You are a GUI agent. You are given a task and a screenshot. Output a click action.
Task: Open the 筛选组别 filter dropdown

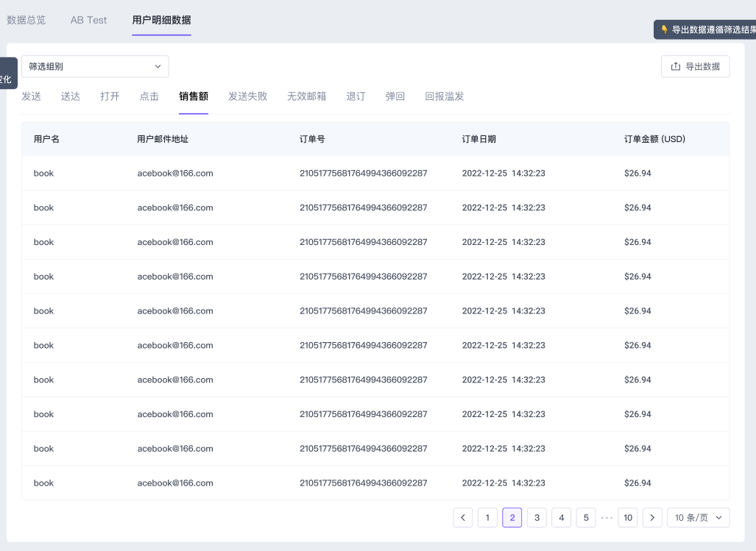click(95, 66)
